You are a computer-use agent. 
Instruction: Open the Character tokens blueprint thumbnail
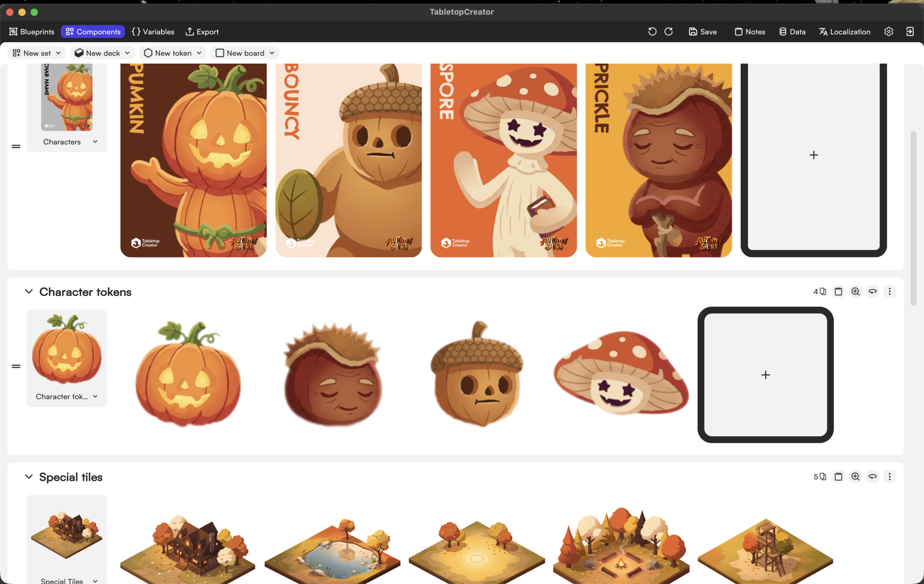(x=67, y=349)
